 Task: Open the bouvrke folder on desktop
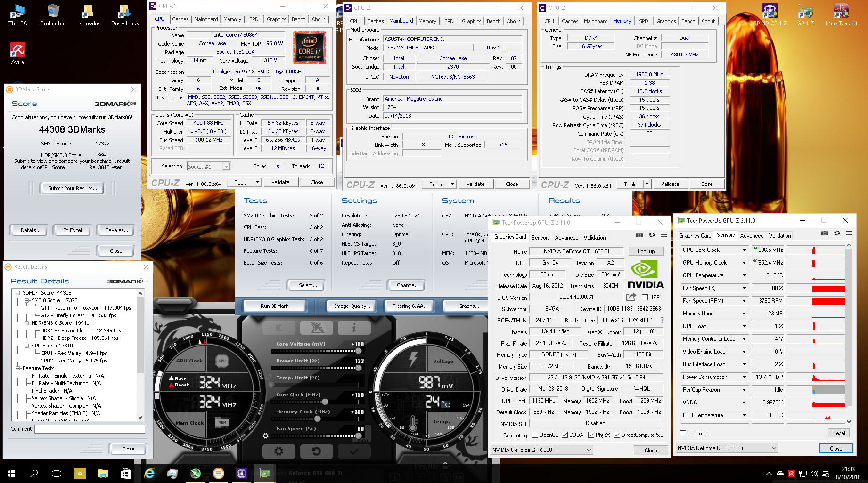pyautogui.click(x=89, y=15)
